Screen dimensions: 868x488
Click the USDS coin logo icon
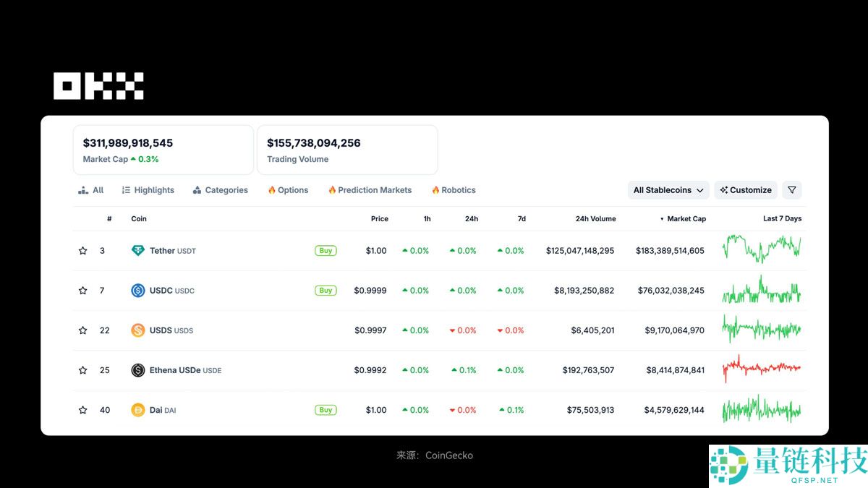point(137,330)
